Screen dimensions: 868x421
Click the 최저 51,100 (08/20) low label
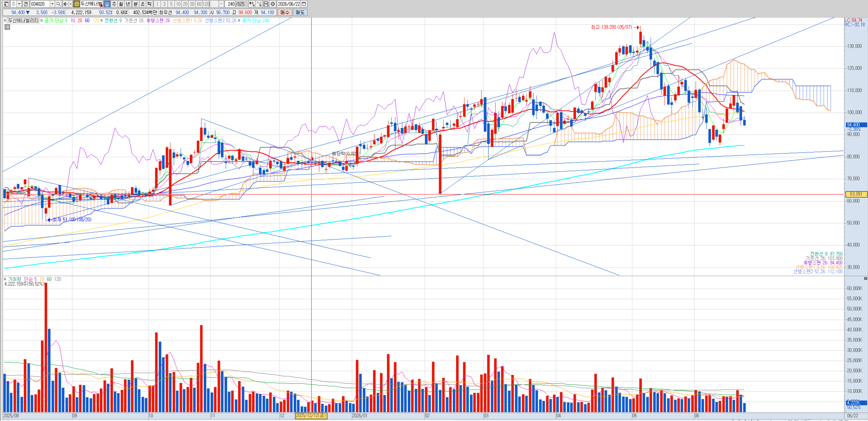click(x=72, y=220)
